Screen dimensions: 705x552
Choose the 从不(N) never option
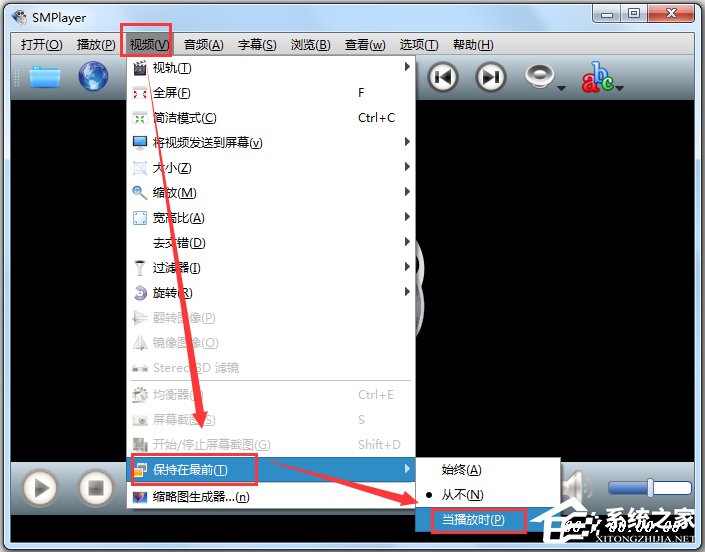[x=488, y=495]
